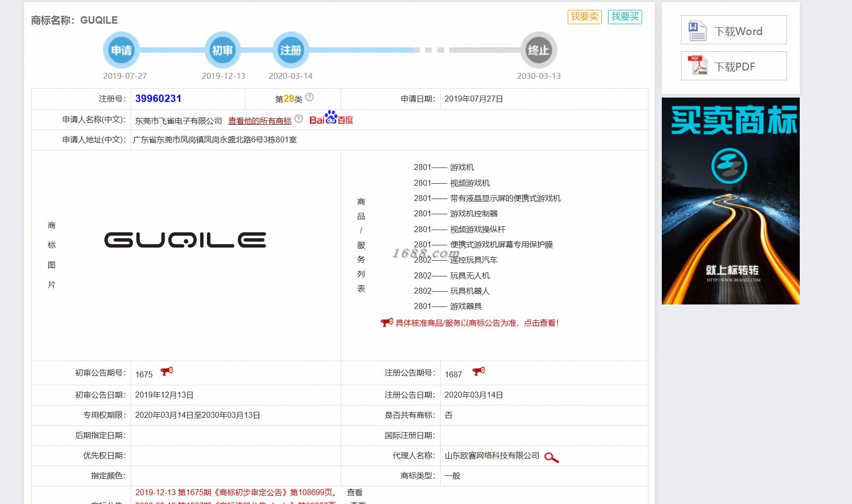Image resolution: width=852 pixels, height=504 pixels.
Task: Click megaphone icon next to 1675
Action: 167,371
